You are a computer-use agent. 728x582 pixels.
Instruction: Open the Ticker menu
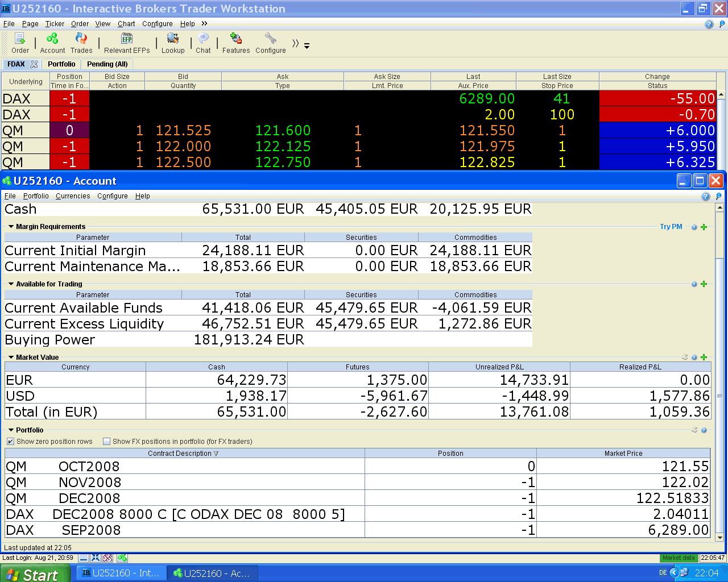click(x=55, y=24)
